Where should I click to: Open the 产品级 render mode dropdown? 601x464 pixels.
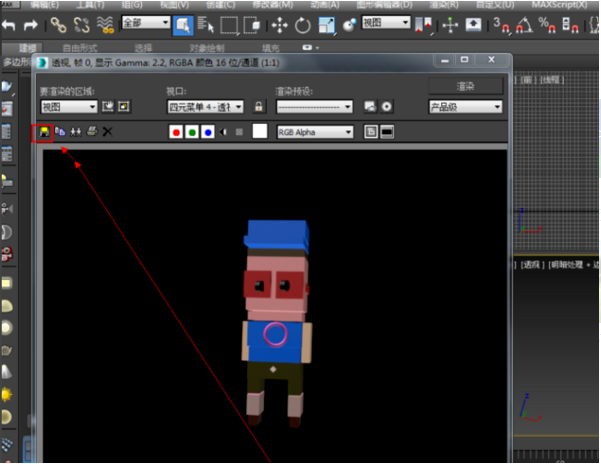[x=465, y=107]
